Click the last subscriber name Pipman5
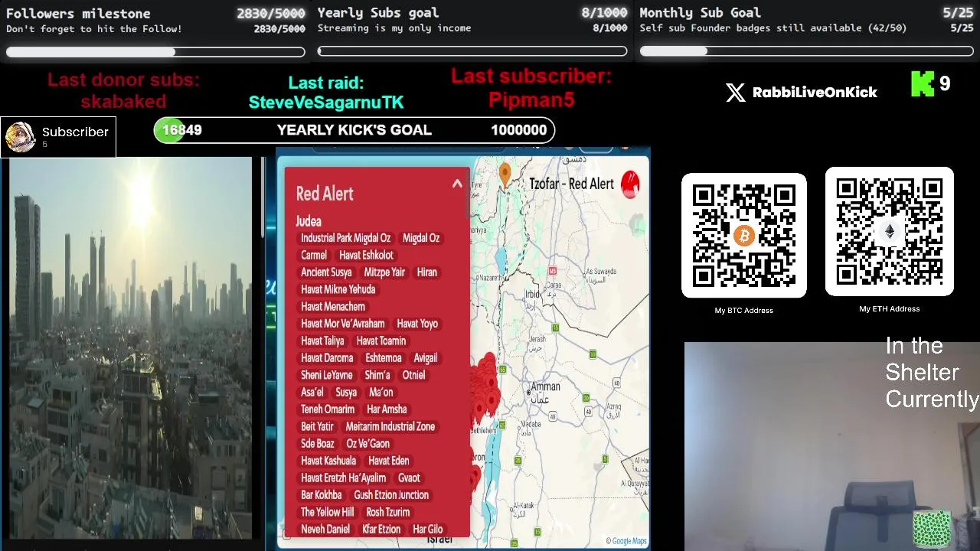Viewport: 980px width, 551px height. [x=531, y=99]
